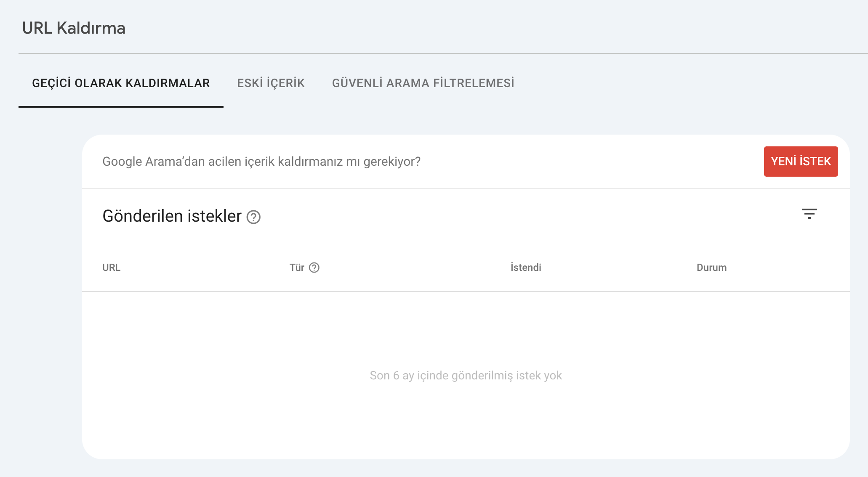Click the Gönderilen istekler heading
The image size is (868, 477).
[x=172, y=216]
